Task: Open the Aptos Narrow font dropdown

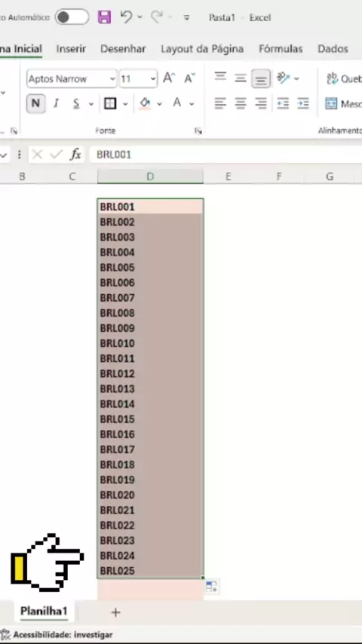Action: pos(112,78)
